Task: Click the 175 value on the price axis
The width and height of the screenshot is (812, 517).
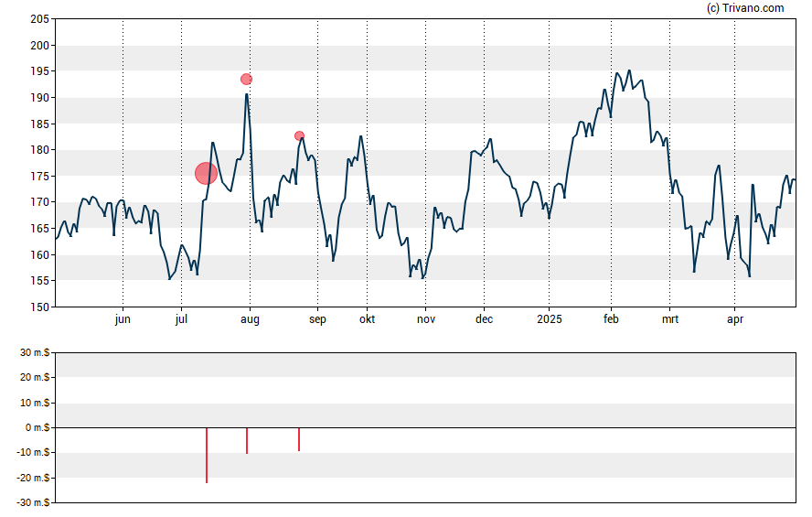Action: click(40, 177)
